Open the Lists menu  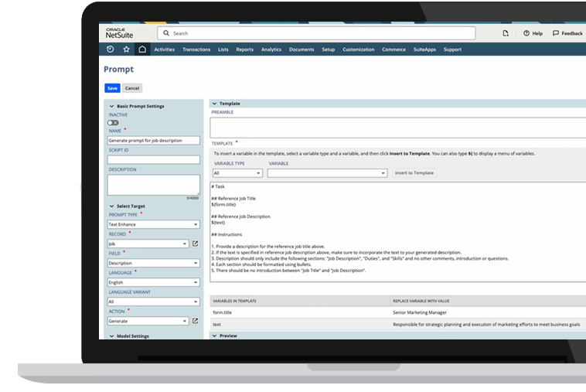(x=223, y=49)
